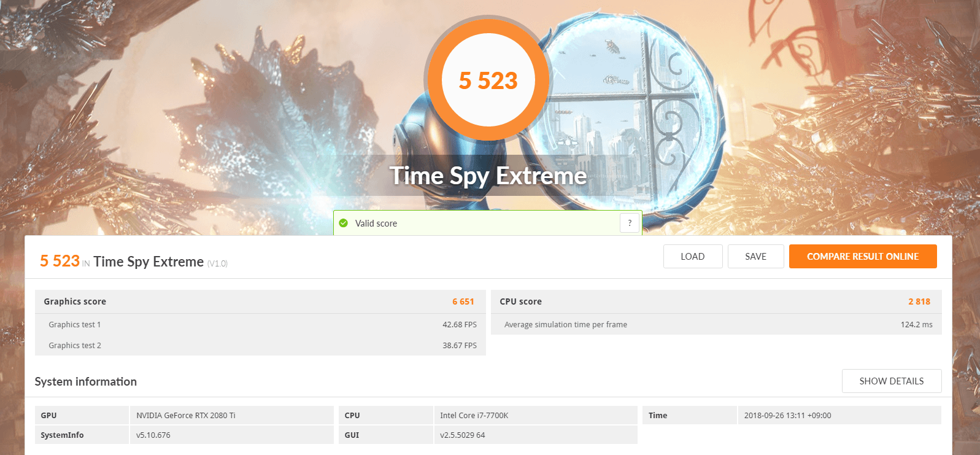Screen dimensions: 980x455
Task: Click the GPU field label
Action: (48, 416)
